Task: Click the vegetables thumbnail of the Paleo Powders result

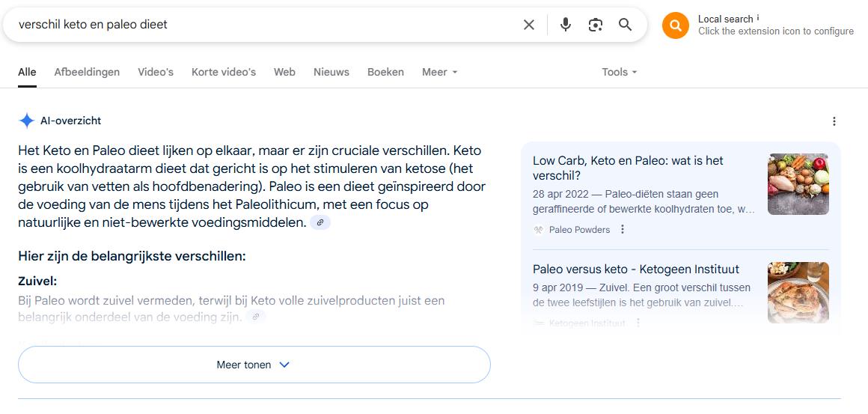Action: click(x=798, y=184)
